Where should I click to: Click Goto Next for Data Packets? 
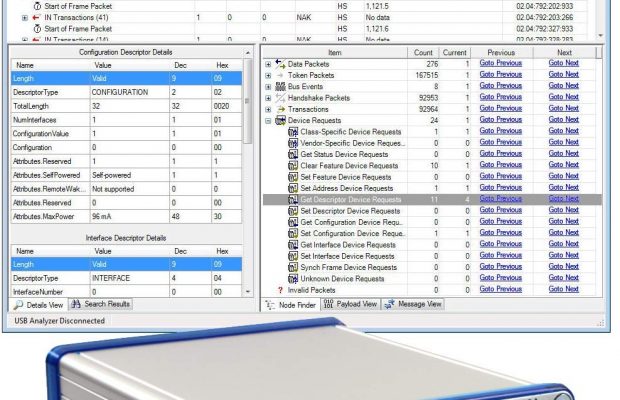tap(563, 64)
